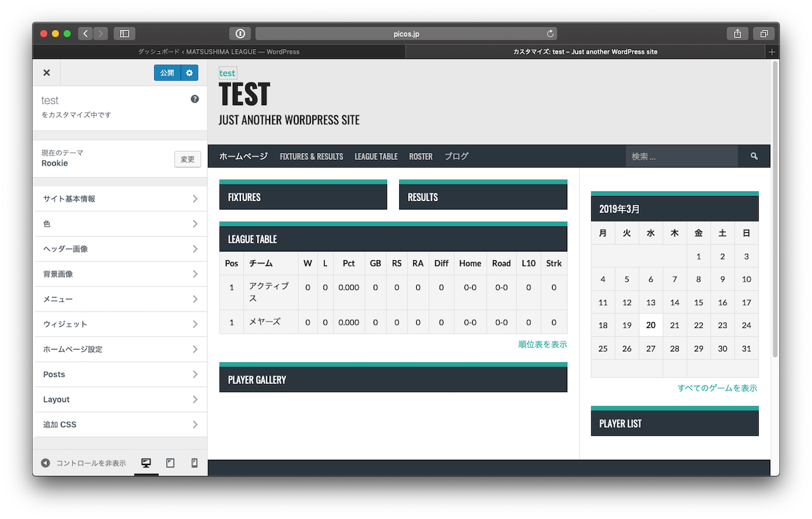Click calendar date 31

click(x=747, y=349)
